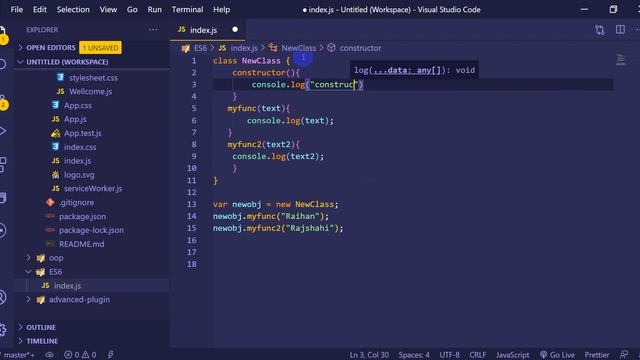The width and height of the screenshot is (640, 360).
Task: Select language mode JavaScript
Action: (512, 355)
